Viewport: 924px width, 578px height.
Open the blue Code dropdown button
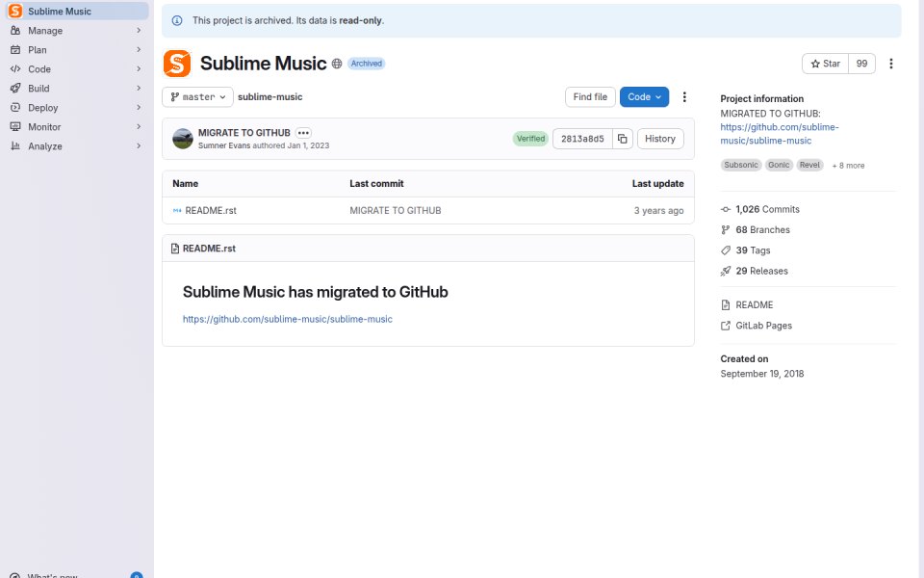pos(644,97)
